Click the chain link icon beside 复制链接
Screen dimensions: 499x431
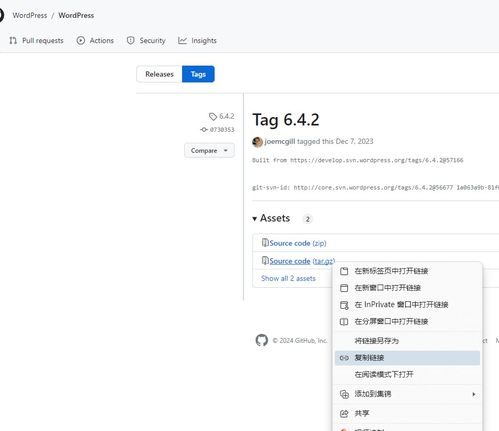(344, 358)
